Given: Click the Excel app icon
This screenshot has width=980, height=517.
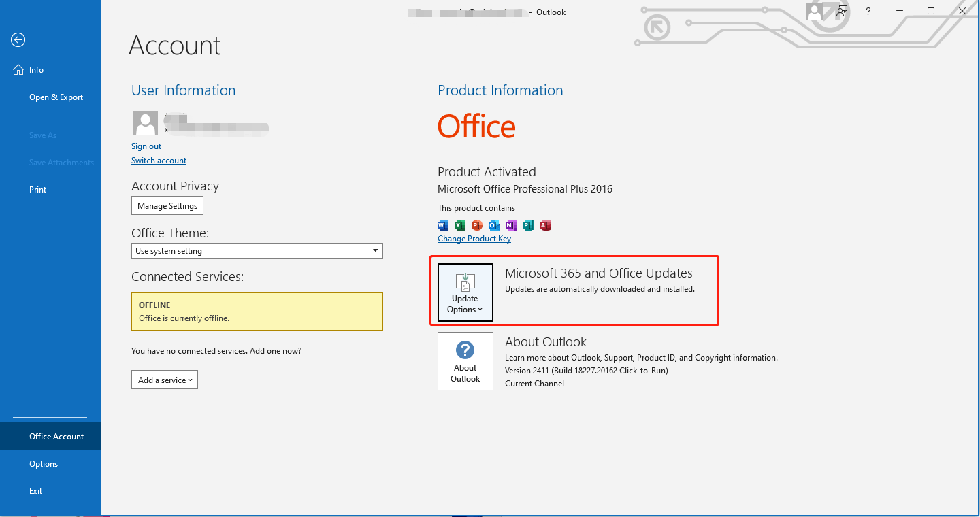Looking at the screenshot, I should pyautogui.click(x=460, y=225).
